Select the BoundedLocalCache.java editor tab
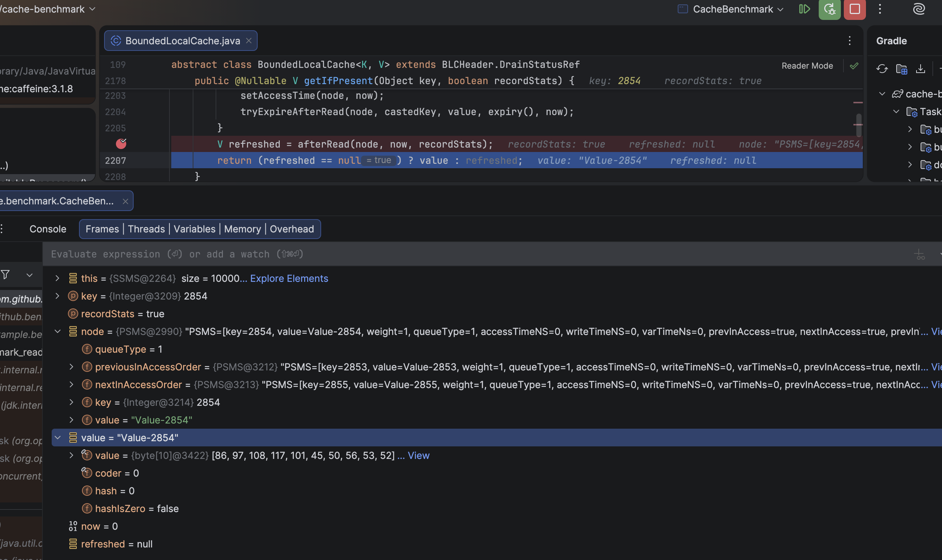 (182, 41)
